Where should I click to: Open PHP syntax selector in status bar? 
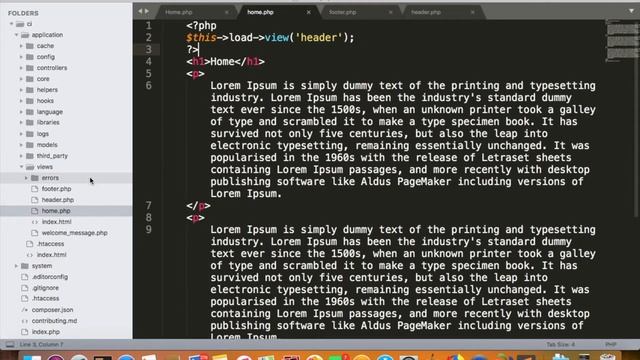click(x=611, y=345)
